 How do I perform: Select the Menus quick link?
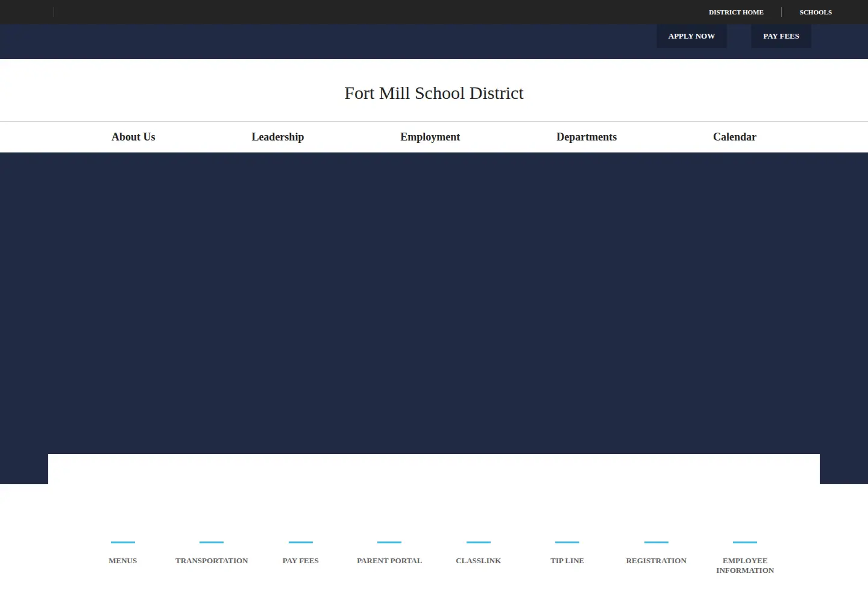[123, 561]
